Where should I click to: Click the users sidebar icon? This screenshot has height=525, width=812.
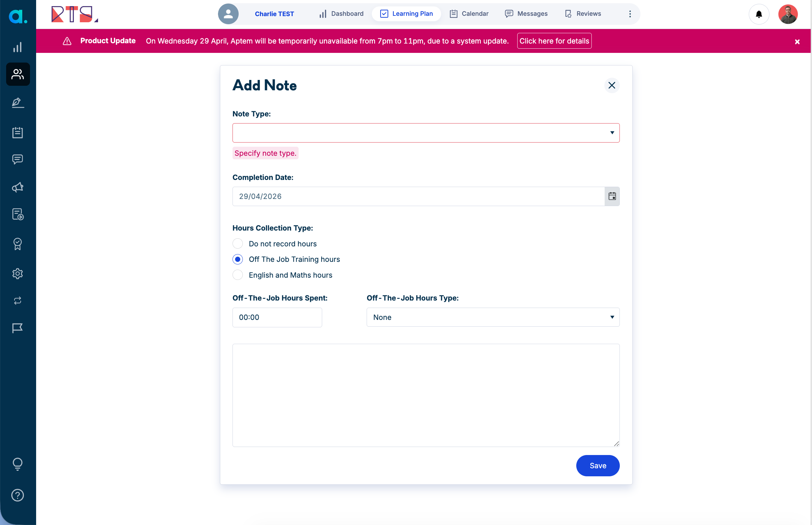[x=18, y=74]
